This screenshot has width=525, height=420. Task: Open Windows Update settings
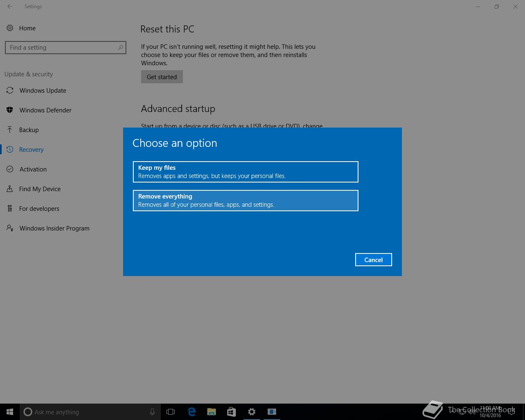pyautogui.click(x=43, y=91)
